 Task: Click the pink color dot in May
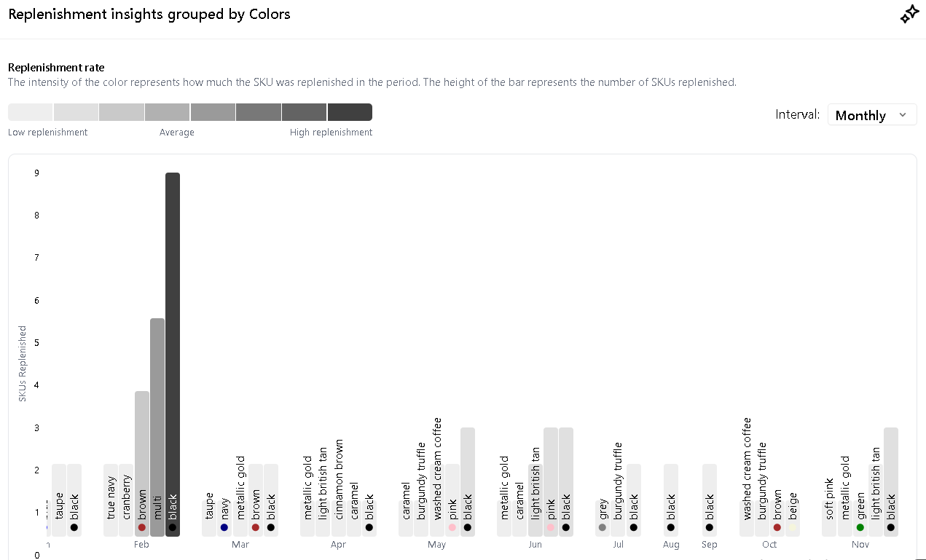click(452, 527)
